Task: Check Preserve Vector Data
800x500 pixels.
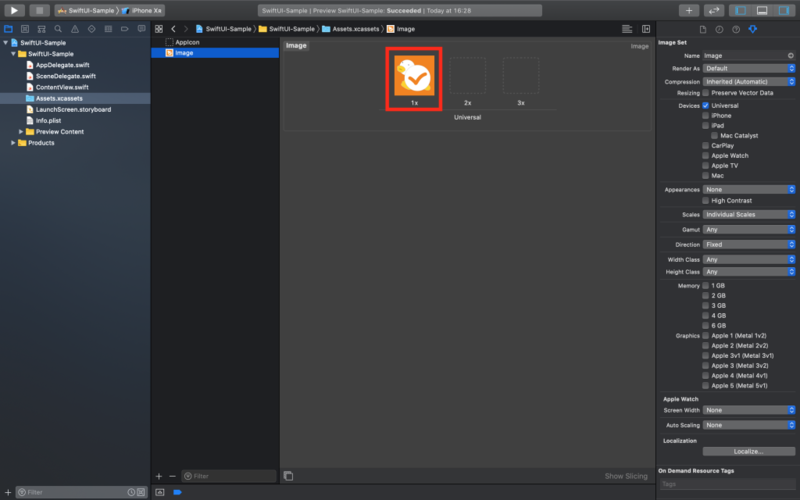Action: [x=706, y=93]
